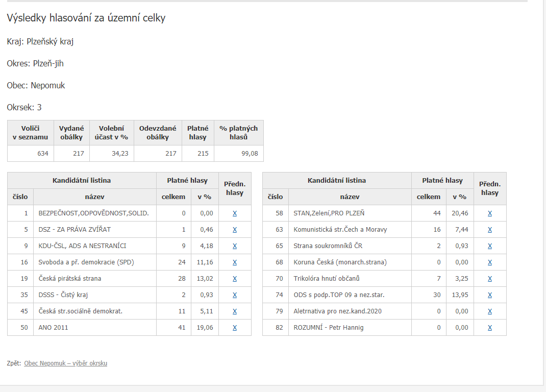Click the percentage 13,02 for Česká pirátská strana
546x392 pixels.
click(x=205, y=279)
